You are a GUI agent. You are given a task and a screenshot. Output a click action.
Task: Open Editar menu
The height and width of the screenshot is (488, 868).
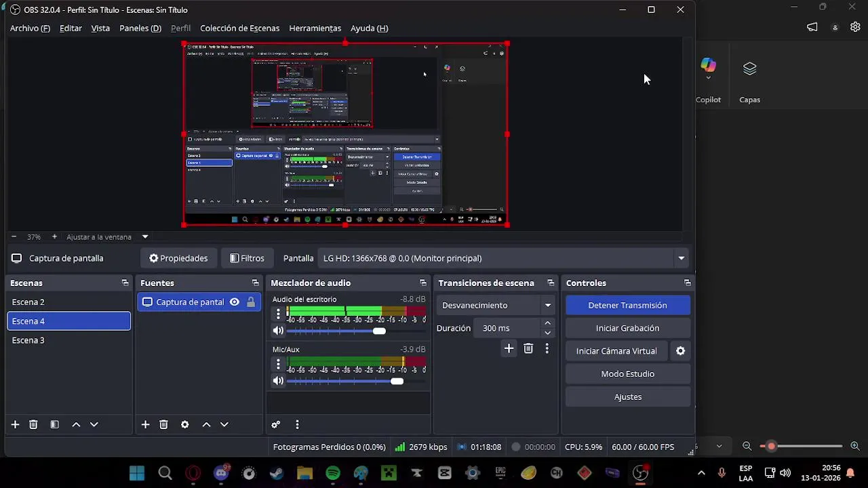[x=71, y=28]
